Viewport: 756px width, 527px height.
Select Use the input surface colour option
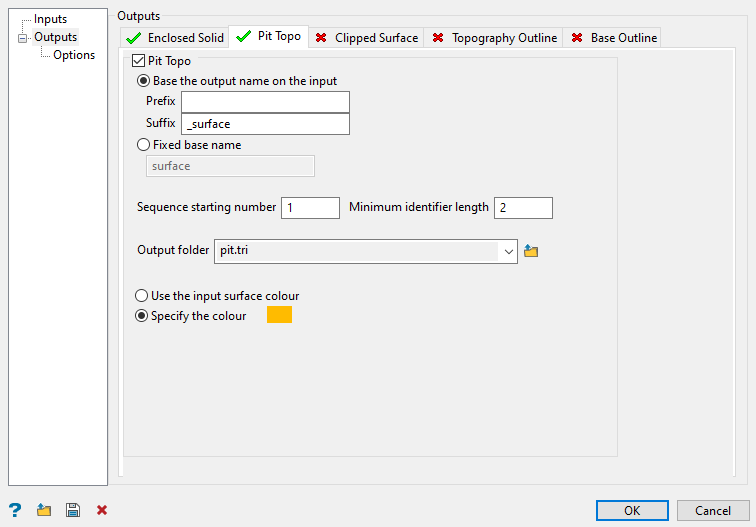pos(142,296)
